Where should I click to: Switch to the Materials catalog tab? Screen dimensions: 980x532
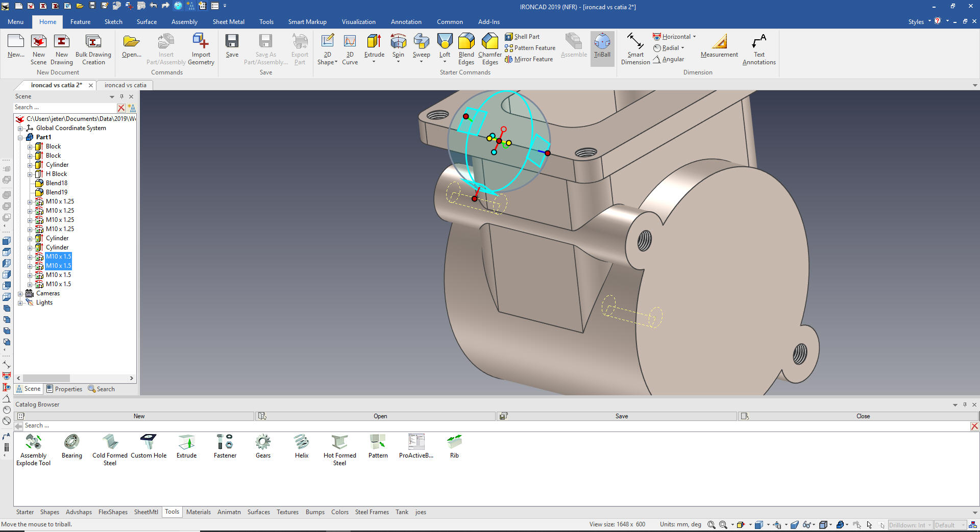pyautogui.click(x=198, y=512)
